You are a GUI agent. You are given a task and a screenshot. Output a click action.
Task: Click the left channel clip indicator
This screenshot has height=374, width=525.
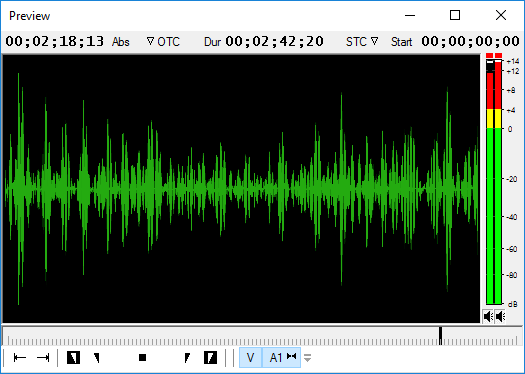(490, 55)
